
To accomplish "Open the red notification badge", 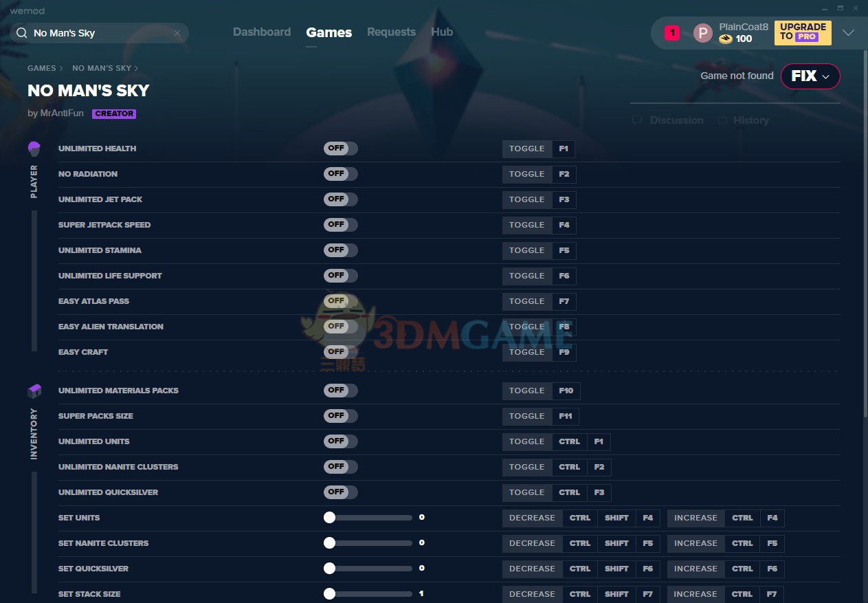I will [x=672, y=32].
